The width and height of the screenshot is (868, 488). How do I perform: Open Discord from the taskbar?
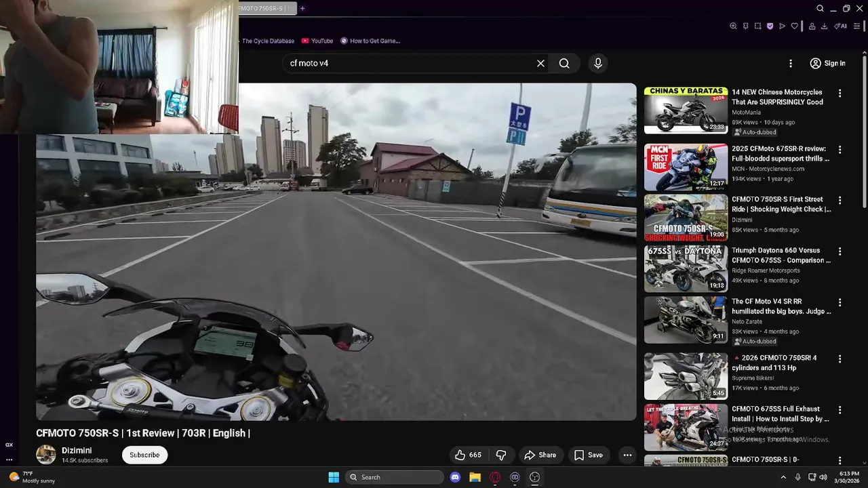click(455, 477)
